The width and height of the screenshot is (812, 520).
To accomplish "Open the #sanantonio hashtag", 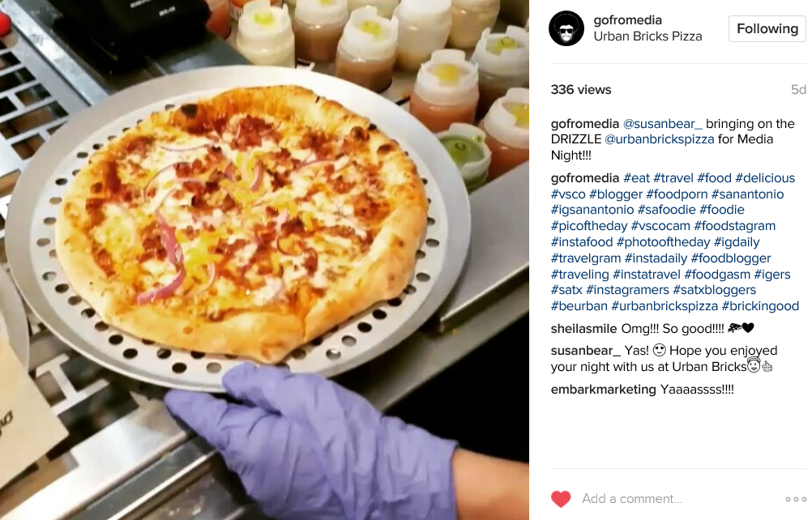I will [747, 194].
